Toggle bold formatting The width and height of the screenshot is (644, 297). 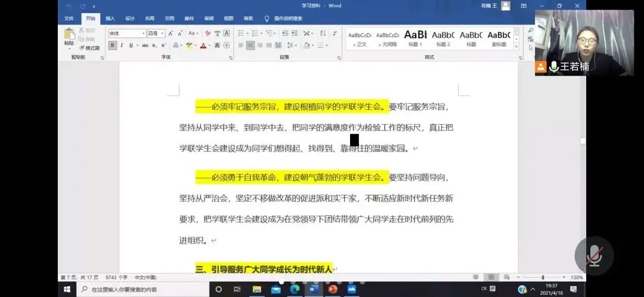pos(112,45)
